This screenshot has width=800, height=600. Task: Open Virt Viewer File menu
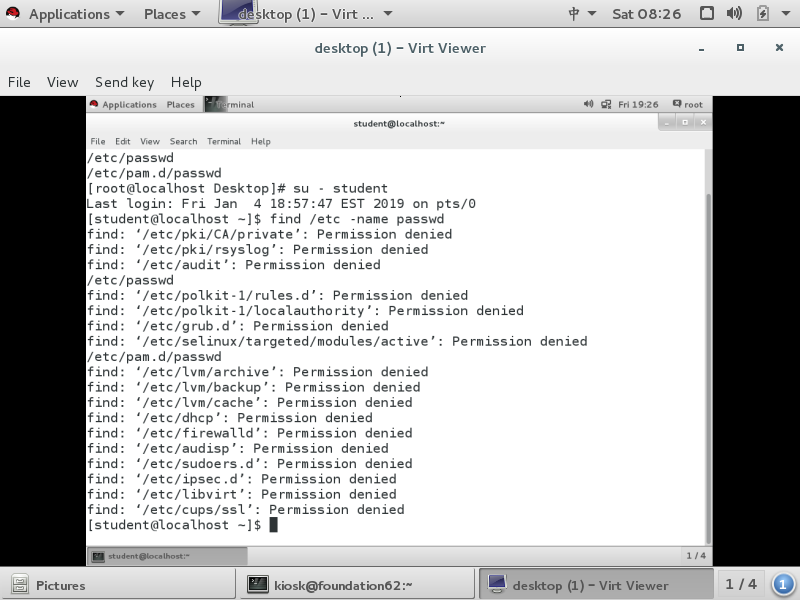coord(19,82)
